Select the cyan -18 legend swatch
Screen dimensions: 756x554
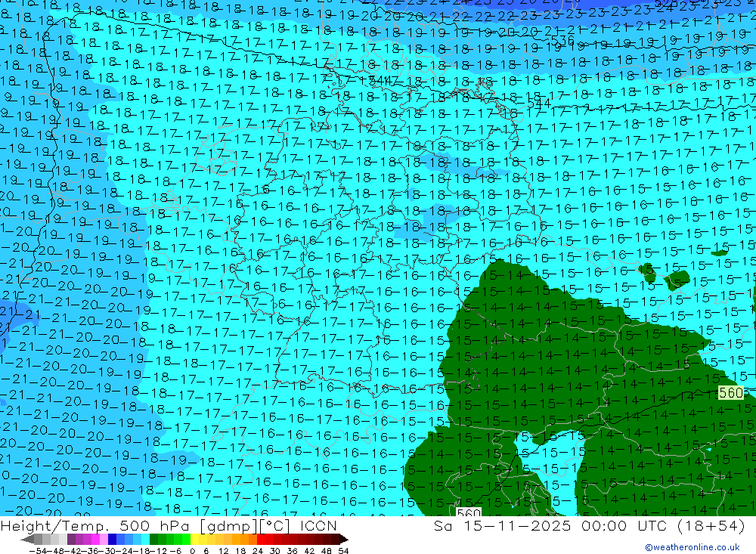(x=145, y=539)
